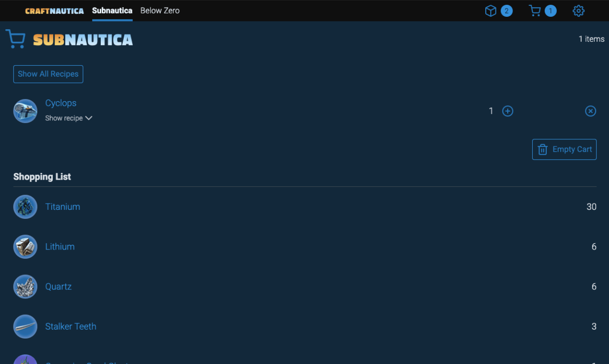
Task: Open the inventory cube icon in the header
Action: click(x=491, y=11)
